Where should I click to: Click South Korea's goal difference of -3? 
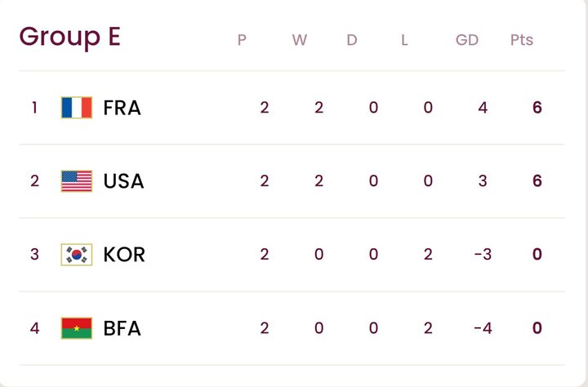483,255
